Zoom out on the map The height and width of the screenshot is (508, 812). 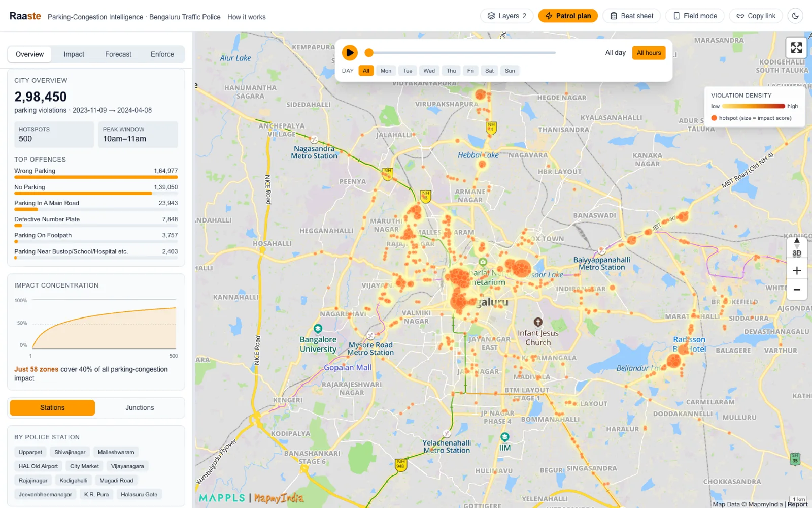[x=797, y=290]
